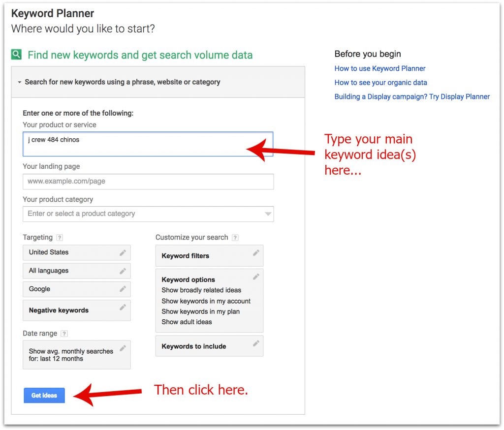Click the green search magnifier icon

coord(16,54)
